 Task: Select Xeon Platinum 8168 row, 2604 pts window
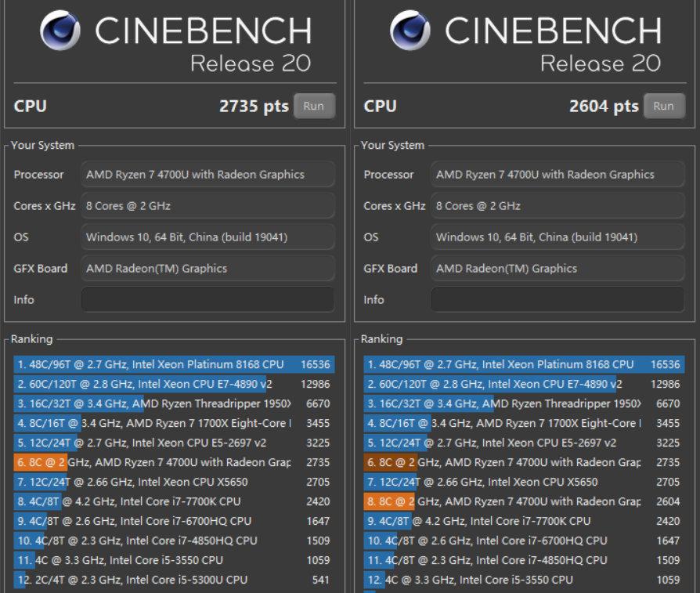[524, 364]
